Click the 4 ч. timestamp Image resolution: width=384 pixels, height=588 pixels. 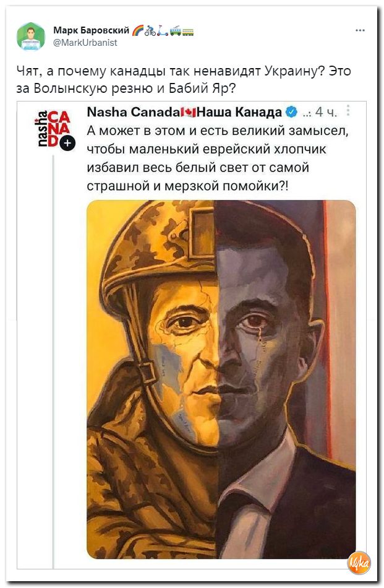pyautogui.click(x=326, y=112)
